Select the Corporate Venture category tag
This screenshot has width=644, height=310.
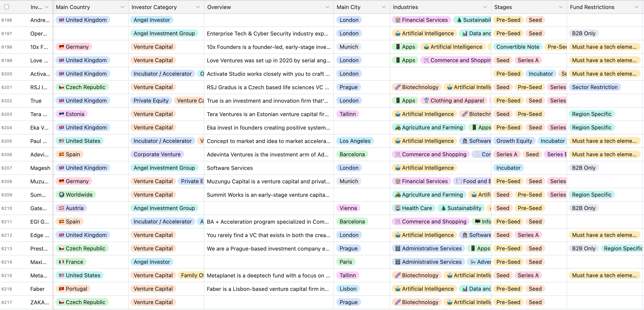pos(157,154)
